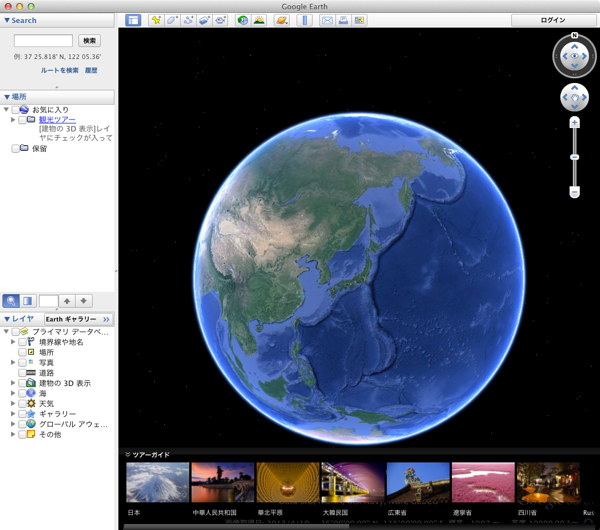This screenshot has height=530, width=600.
Task: Open the 広東省 tour thumbnail
Action: [x=418, y=482]
